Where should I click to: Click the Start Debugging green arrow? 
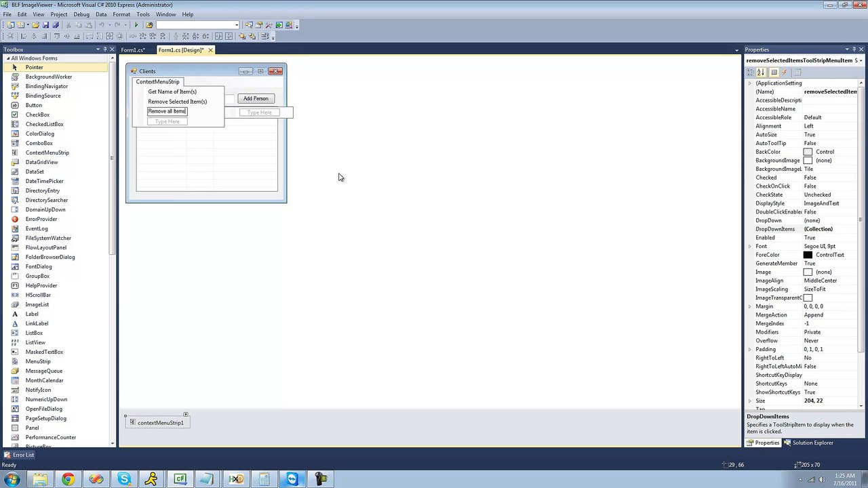pos(136,25)
